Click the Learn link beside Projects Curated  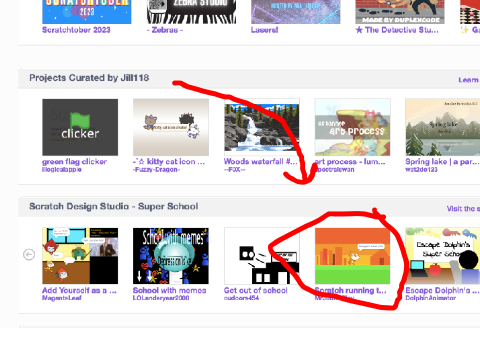click(469, 80)
